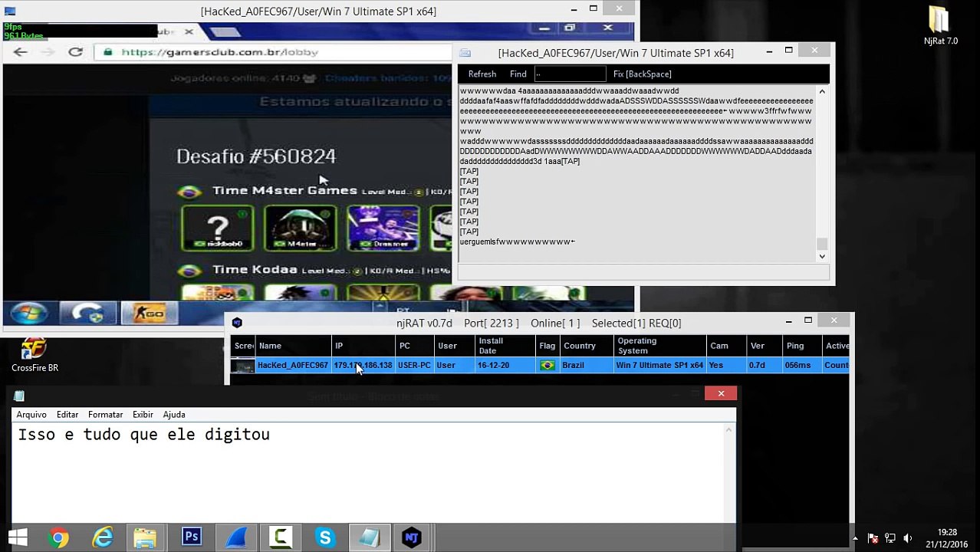This screenshot has height=552, width=980.
Task: Select the M4ster player thumbnail
Action: pos(300,228)
